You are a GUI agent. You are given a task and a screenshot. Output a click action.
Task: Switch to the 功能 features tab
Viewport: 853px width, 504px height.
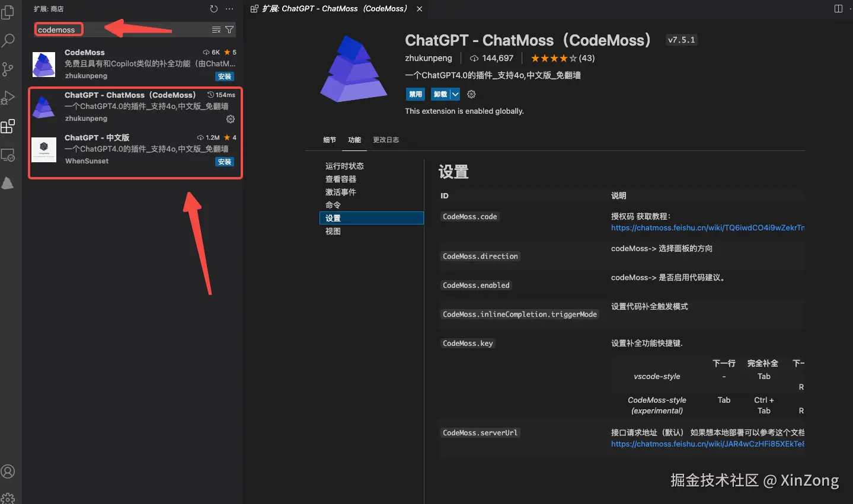click(x=354, y=140)
